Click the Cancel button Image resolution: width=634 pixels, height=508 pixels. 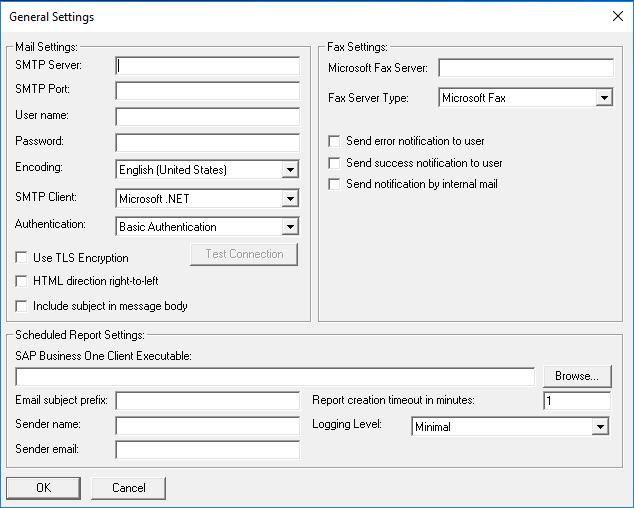click(128, 488)
